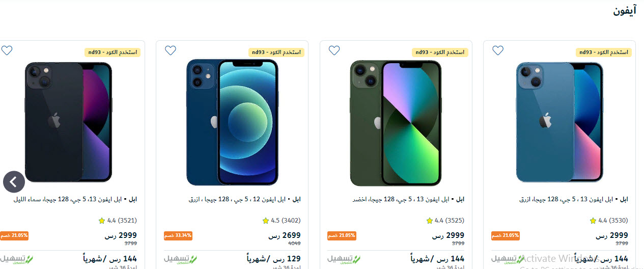Toggle heart icon on midnight iPhone 13
This screenshot has height=269, width=644.
7,50
